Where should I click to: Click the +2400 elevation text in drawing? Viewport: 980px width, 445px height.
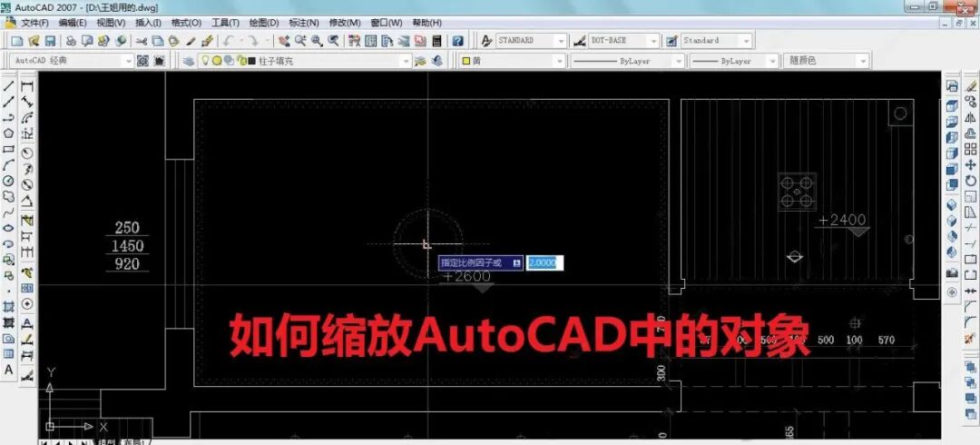pyautogui.click(x=842, y=220)
